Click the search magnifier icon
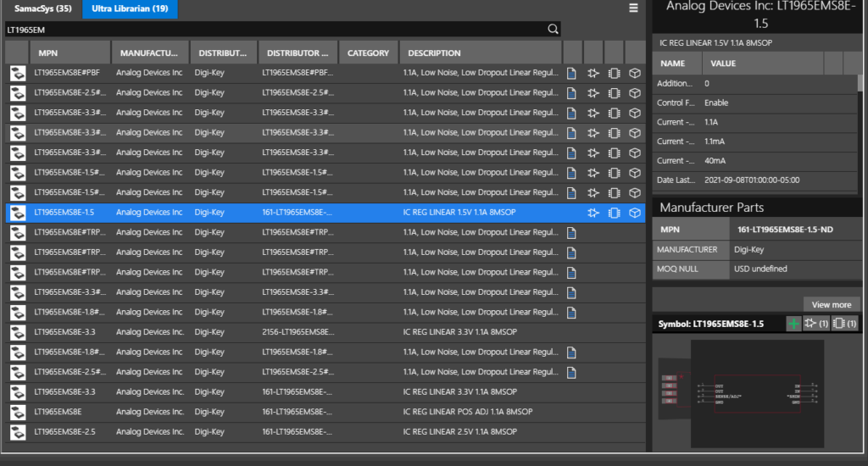The height and width of the screenshot is (466, 868). pyautogui.click(x=553, y=30)
